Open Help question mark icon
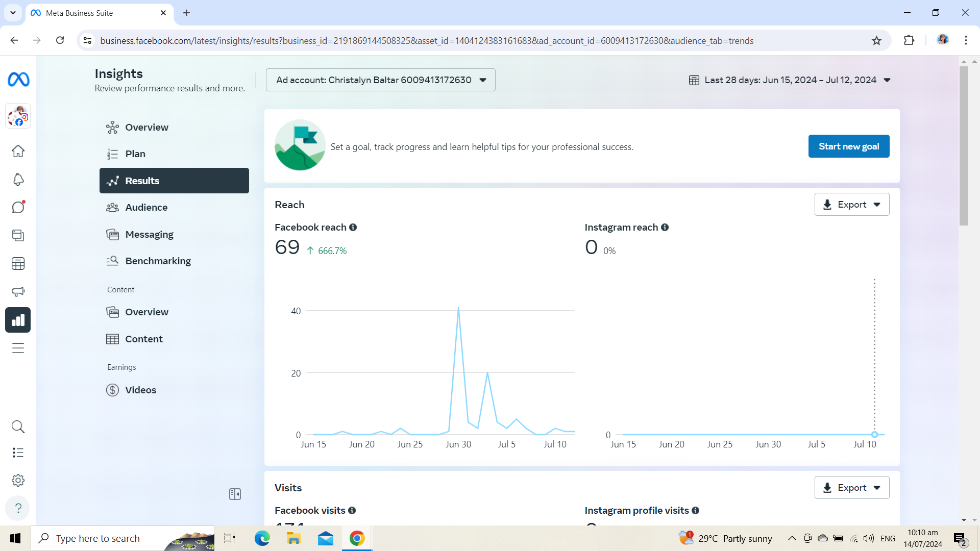This screenshot has width=980, height=551. [18, 508]
